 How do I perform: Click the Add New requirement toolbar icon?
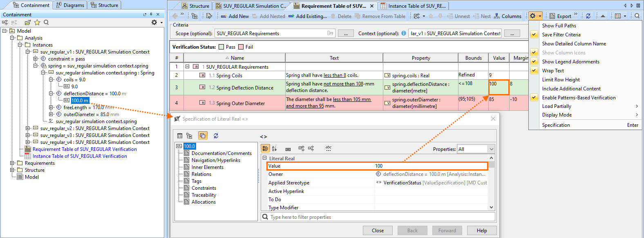tap(224, 16)
